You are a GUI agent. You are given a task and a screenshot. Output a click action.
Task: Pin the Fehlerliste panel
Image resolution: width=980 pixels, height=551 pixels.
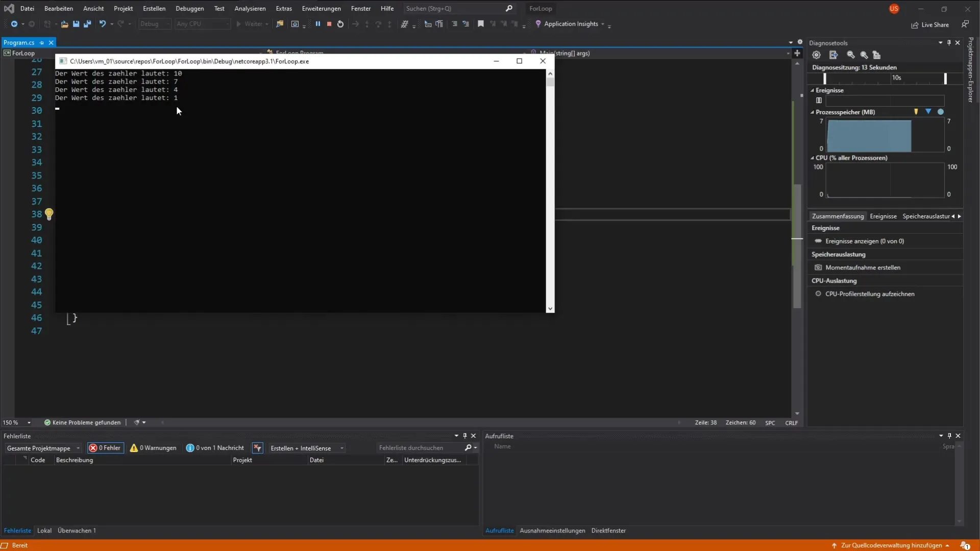[464, 436]
